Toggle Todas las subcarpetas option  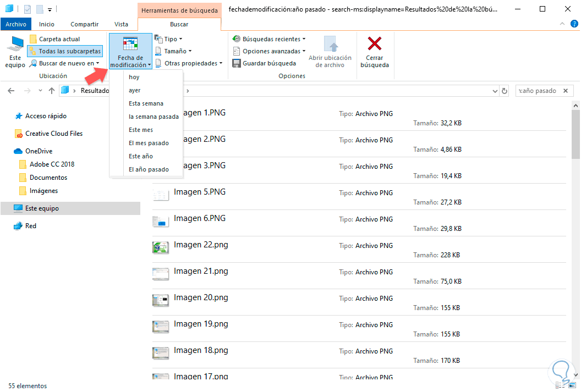click(65, 51)
